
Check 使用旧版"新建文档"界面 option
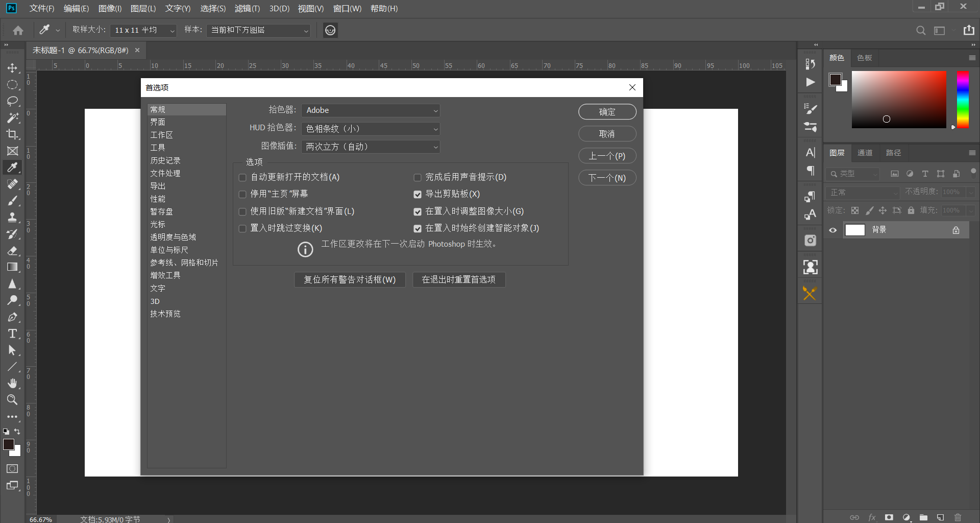tap(242, 211)
